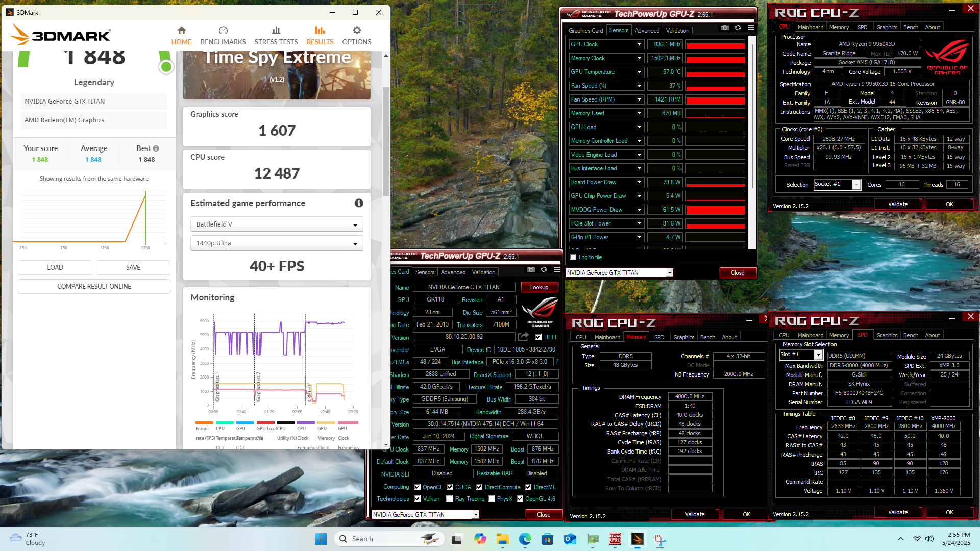The width and height of the screenshot is (980, 551).
Task: Expand GPU Clock sensor dropdown
Action: coord(639,44)
